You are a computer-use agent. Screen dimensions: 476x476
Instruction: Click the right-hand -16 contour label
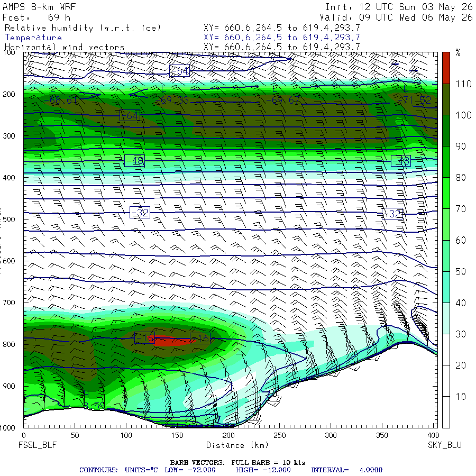200,338
